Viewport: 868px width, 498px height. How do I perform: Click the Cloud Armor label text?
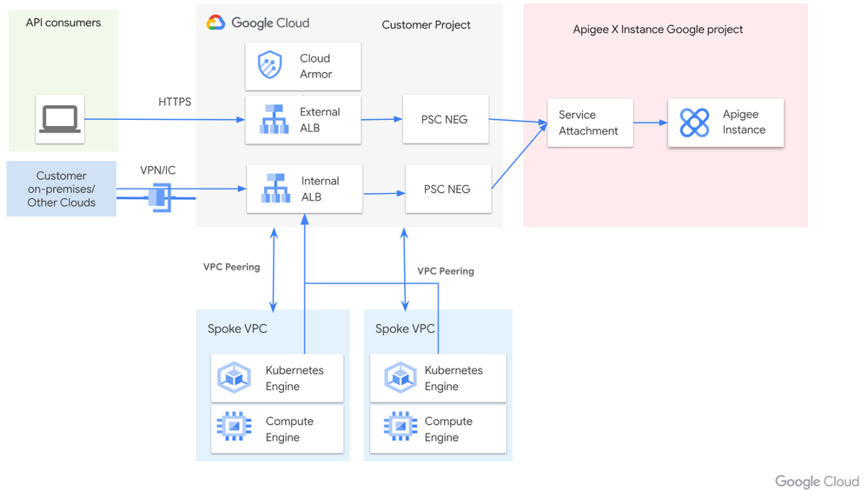click(x=315, y=66)
